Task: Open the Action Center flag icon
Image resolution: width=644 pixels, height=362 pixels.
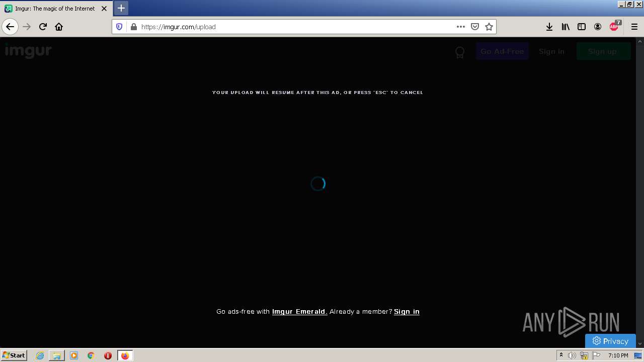Action: coord(596,355)
